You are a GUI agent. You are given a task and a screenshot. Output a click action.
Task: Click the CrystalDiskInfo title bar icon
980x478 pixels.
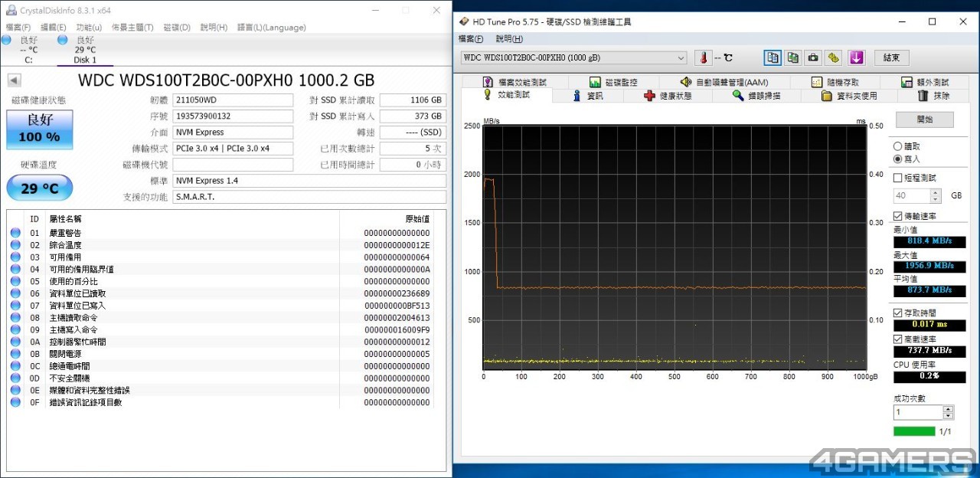coord(11,10)
